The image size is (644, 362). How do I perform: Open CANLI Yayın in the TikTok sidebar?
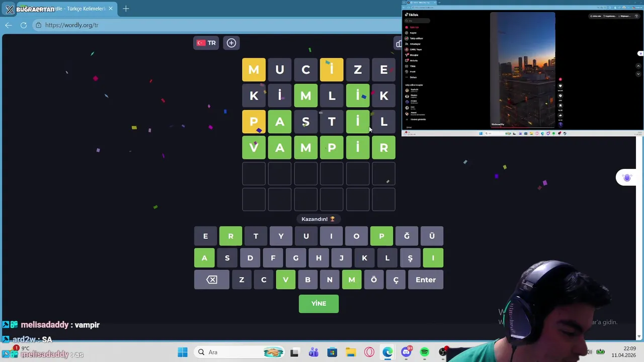413,49
